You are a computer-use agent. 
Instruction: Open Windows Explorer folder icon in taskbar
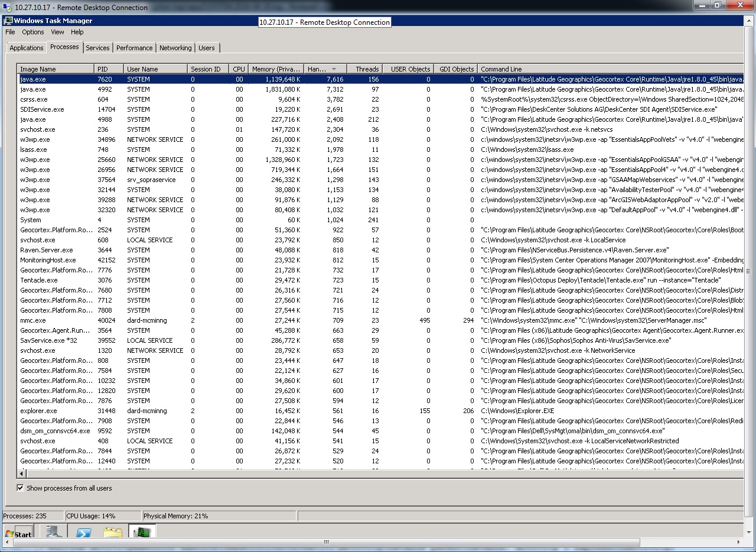click(113, 532)
